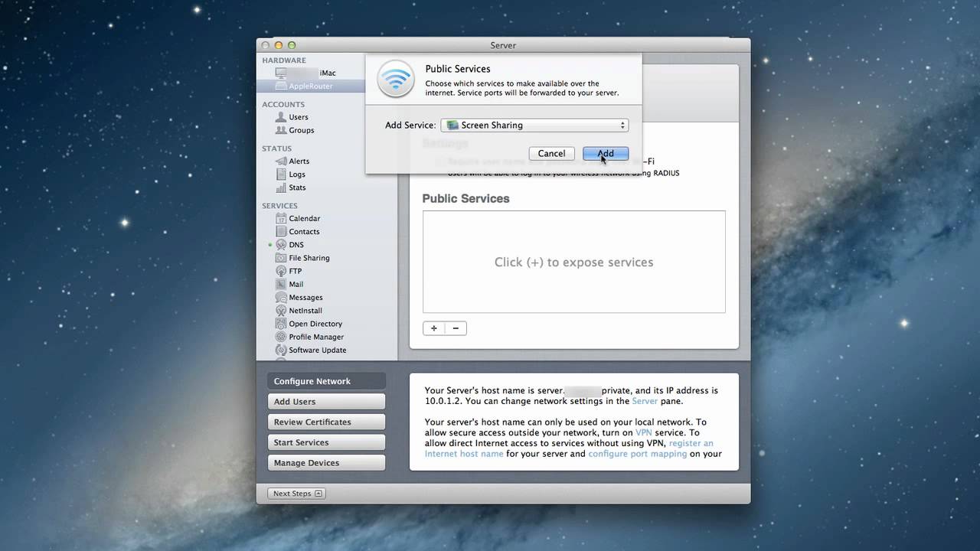Open the Start Services tab
This screenshot has width=980, height=551.
pos(326,442)
